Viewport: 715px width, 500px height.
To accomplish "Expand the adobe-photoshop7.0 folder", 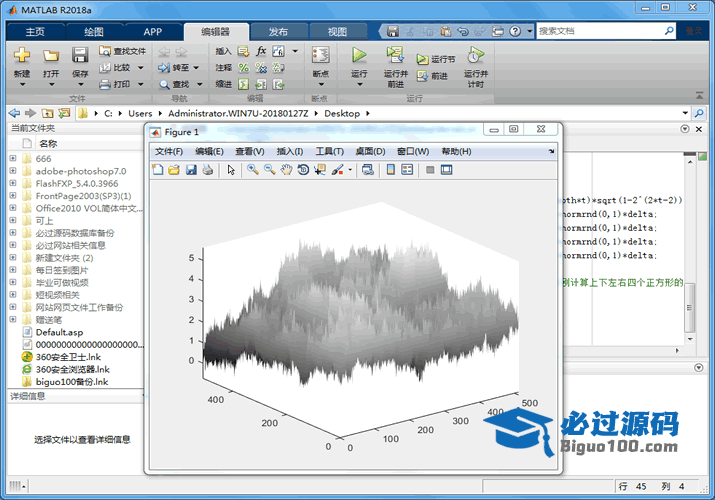I will tap(12, 171).
